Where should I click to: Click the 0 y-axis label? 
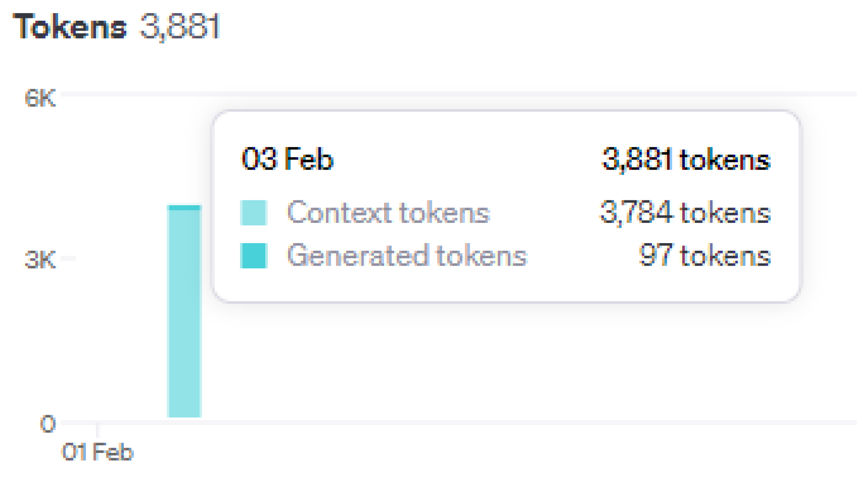tap(48, 424)
